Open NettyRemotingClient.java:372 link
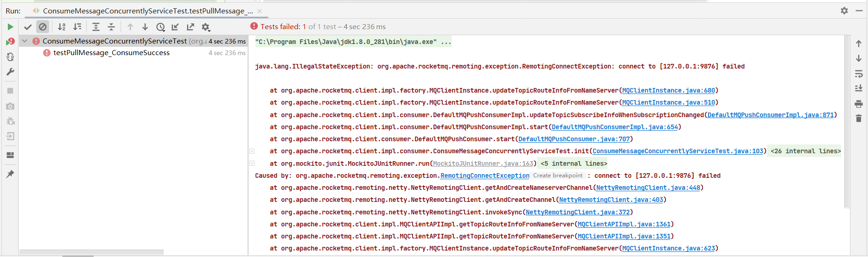This screenshot has width=868, height=257. pos(578,212)
